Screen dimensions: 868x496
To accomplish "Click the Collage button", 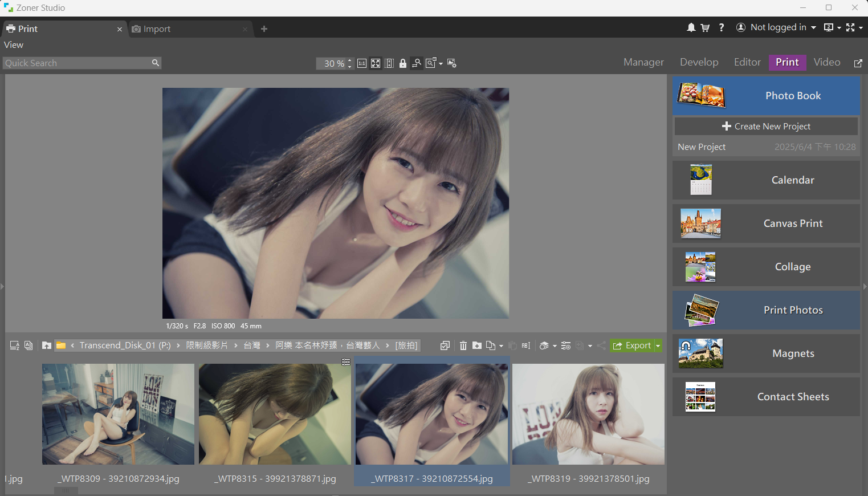I will pyautogui.click(x=766, y=267).
